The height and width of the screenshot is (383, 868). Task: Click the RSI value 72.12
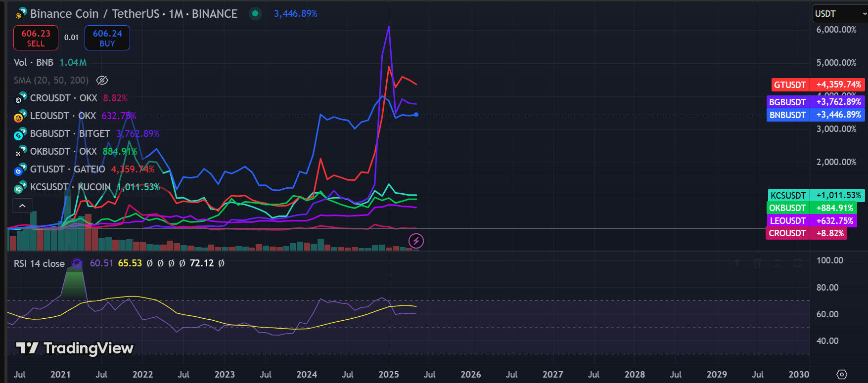202,263
